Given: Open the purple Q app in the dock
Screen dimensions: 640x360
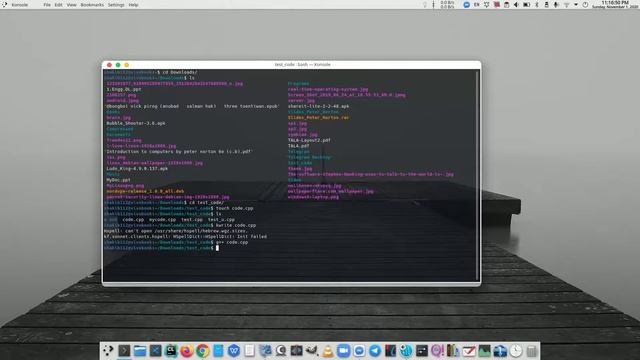Looking at the screenshot, I should (438, 351).
